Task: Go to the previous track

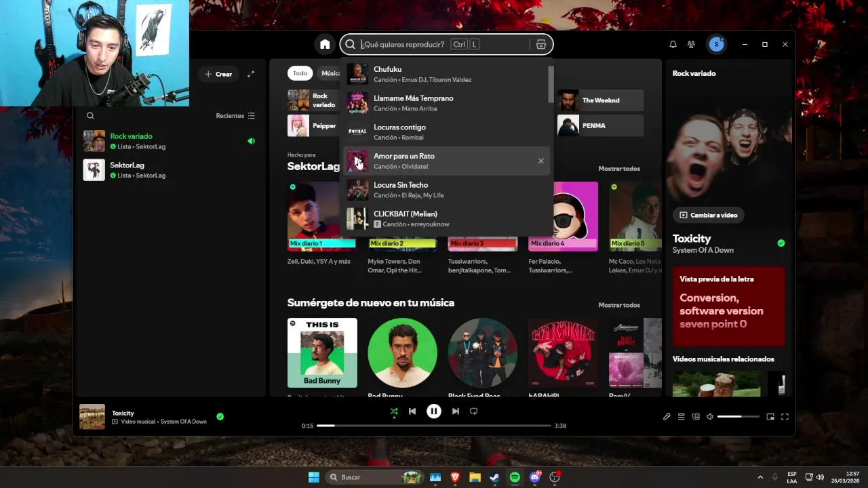Action: [412, 411]
